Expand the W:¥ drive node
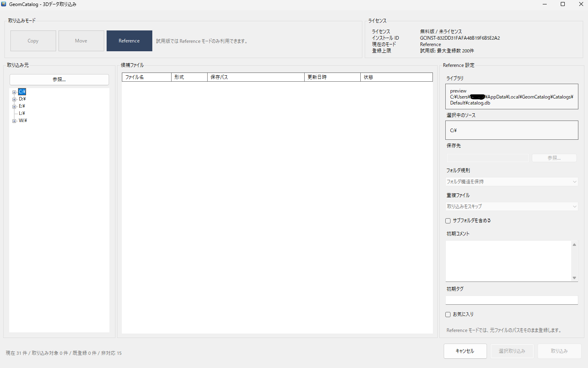588x368 pixels. point(14,121)
